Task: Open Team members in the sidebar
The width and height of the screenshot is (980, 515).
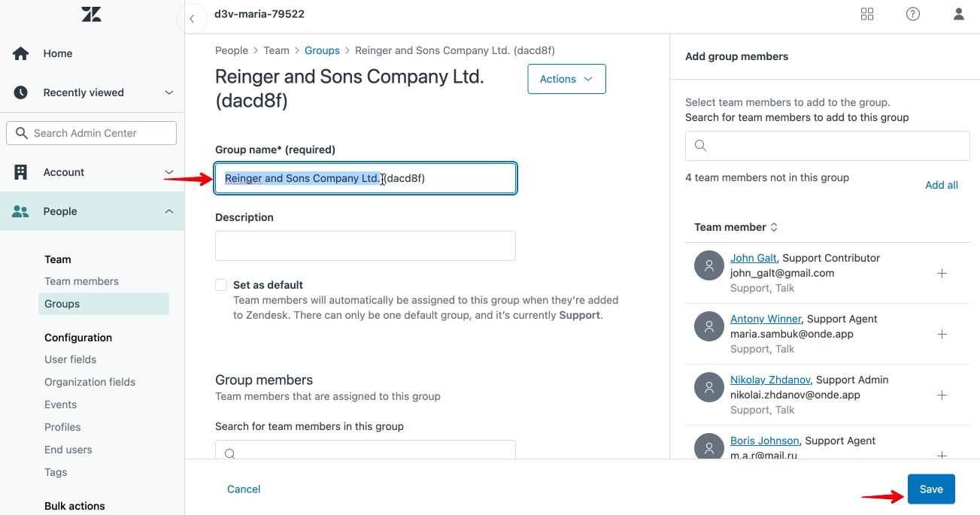Action: pyautogui.click(x=81, y=281)
